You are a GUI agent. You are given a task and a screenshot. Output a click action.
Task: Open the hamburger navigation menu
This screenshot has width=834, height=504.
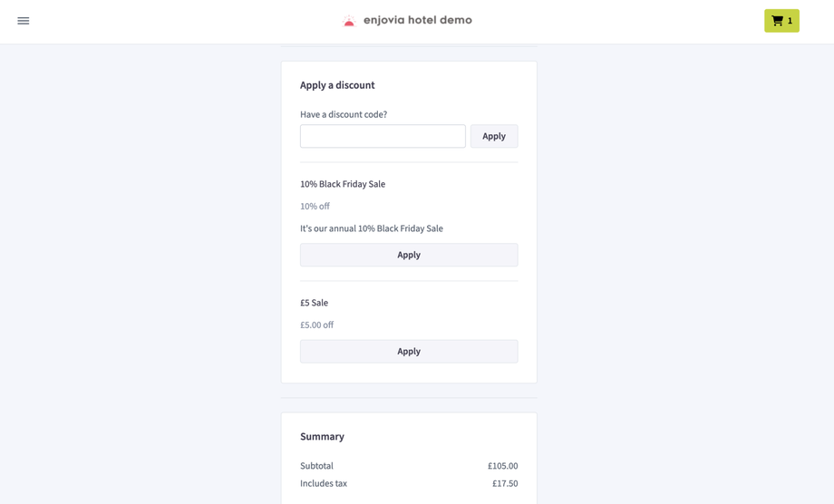click(x=24, y=21)
